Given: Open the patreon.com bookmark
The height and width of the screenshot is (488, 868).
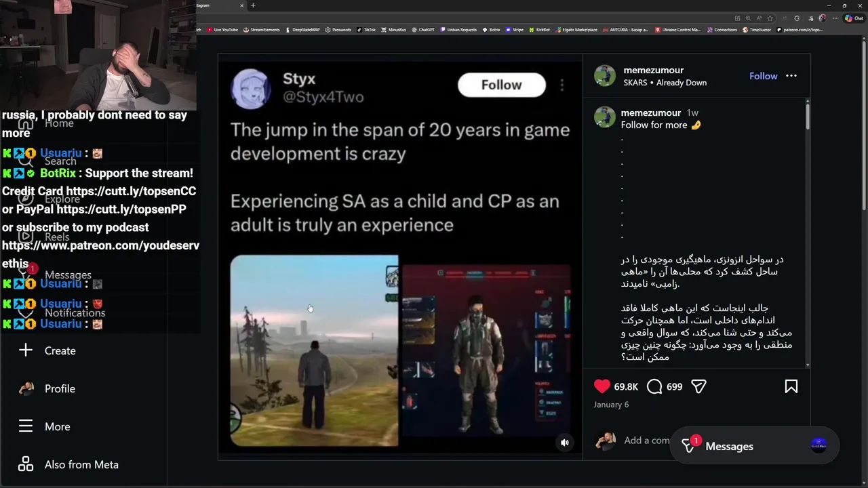Looking at the screenshot, I should pyautogui.click(x=800, y=30).
